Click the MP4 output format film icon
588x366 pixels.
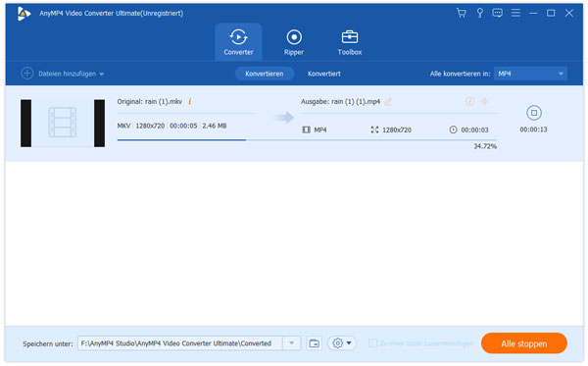[306, 130]
